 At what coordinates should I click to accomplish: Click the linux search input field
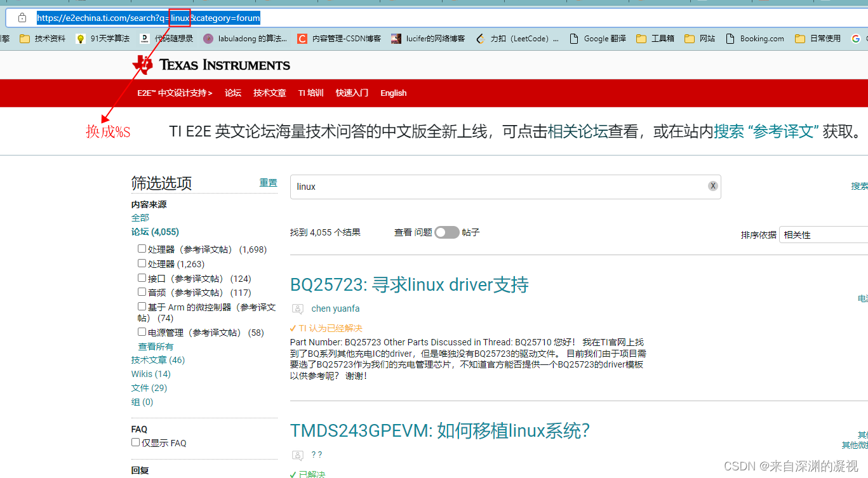click(505, 187)
